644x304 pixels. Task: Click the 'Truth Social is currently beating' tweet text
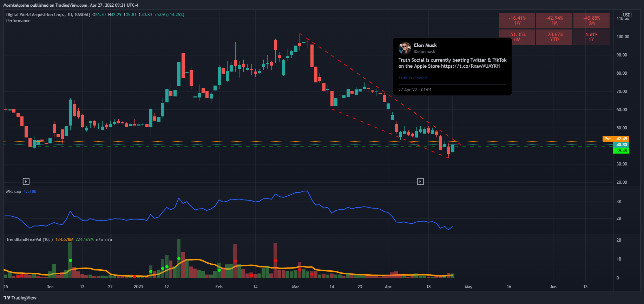[453, 63]
